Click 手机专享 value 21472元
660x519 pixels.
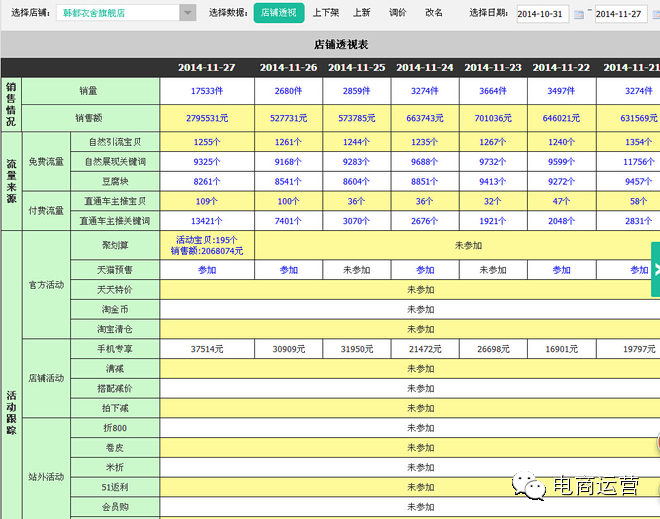tap(425, 349)
